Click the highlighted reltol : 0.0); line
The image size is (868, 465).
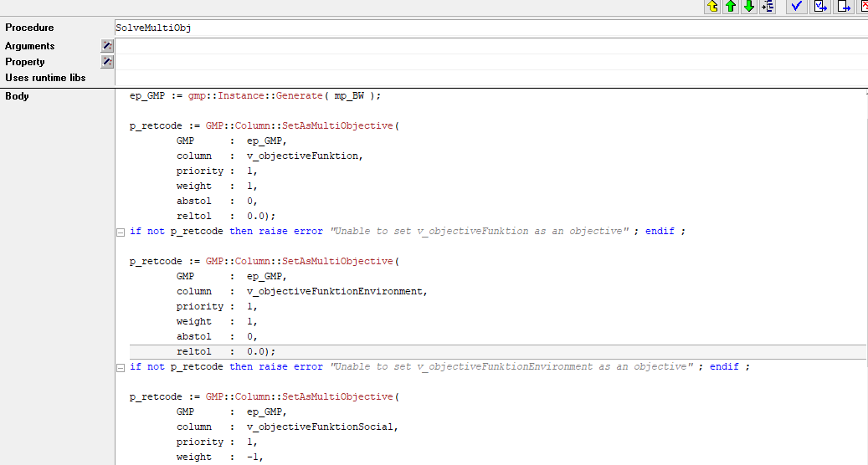pyautogui.click(x=498, y=351)
